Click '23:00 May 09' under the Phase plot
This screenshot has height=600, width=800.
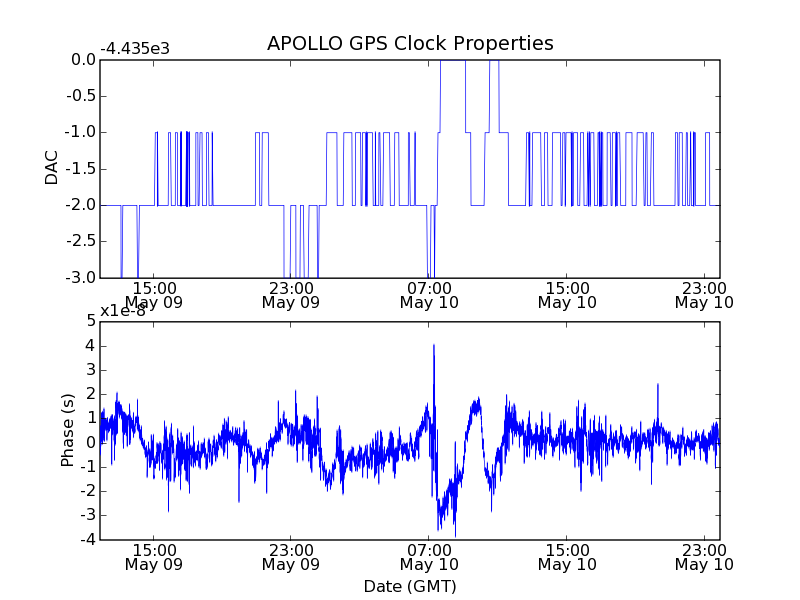(x=291, y=558)
